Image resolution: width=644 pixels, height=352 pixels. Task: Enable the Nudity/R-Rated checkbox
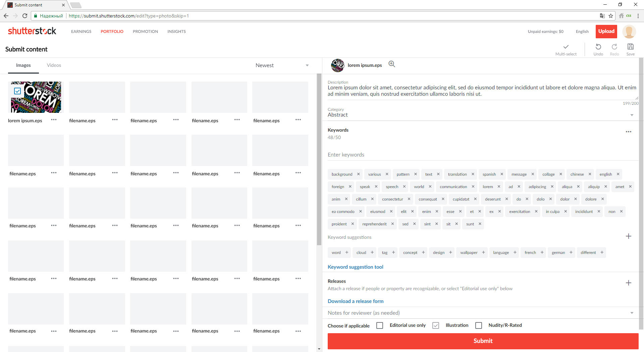(x=479, y=325)
